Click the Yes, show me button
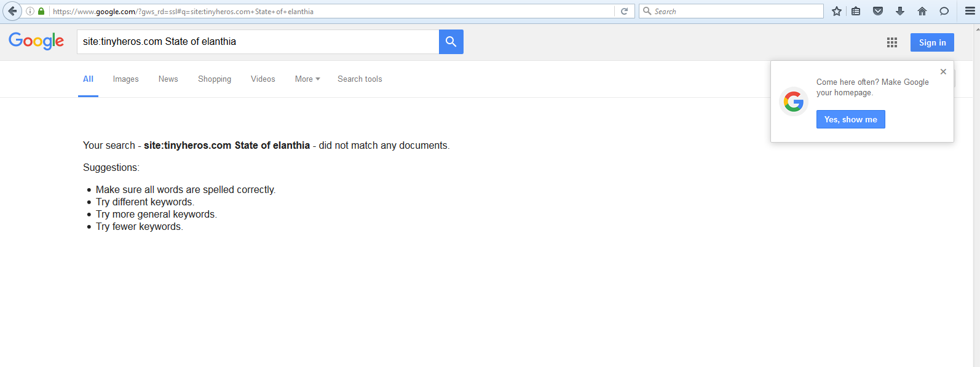980x367 pixels. click(850, 119)
